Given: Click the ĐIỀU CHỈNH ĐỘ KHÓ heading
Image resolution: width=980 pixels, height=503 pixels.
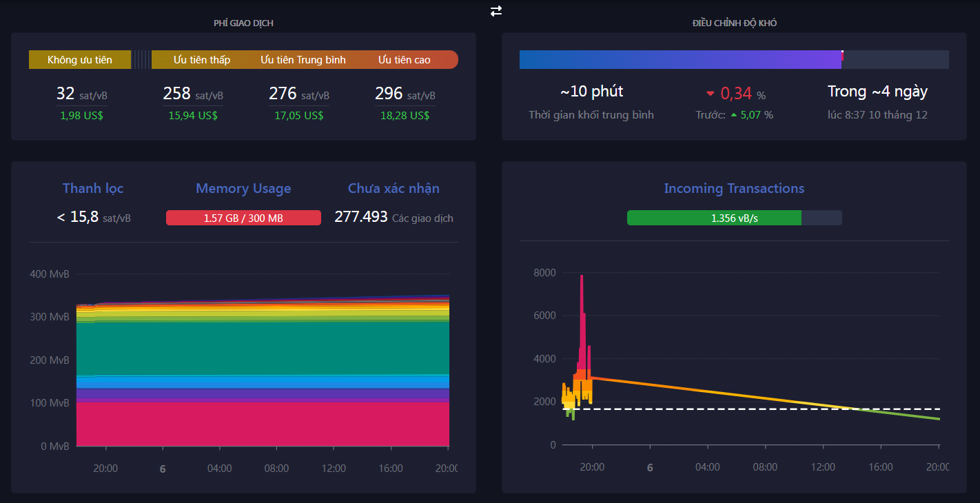Looking at the screenshot, I should (x=735, y=23).
